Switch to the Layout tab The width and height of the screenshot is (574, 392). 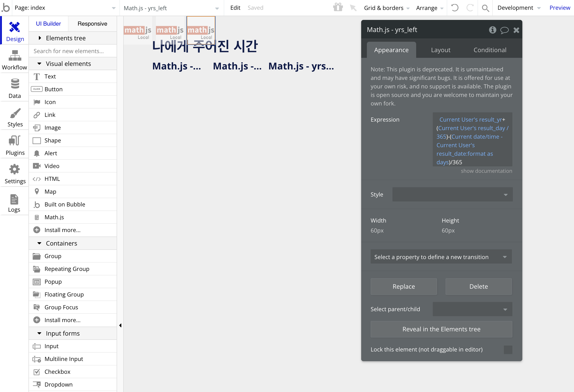pos(440,50)
